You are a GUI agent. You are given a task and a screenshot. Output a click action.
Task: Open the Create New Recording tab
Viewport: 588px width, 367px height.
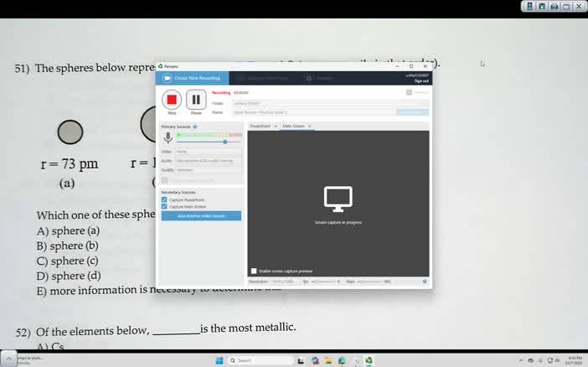coord(192,78)
